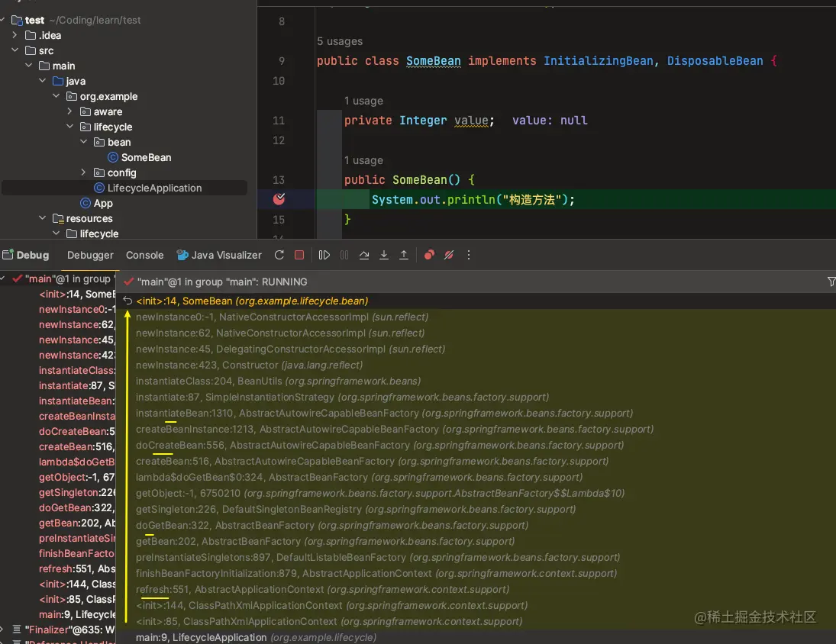Click '1 usage' hint above SomeBean constructor
This screenshot has height=644, width=836.
click(x=363, y=160)
